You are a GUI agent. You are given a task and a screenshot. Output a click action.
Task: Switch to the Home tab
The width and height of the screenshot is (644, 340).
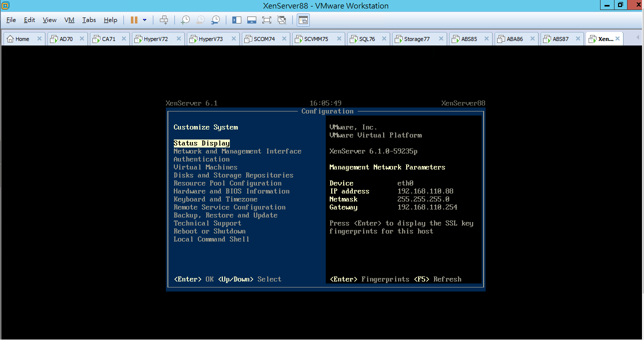(24, 39)
